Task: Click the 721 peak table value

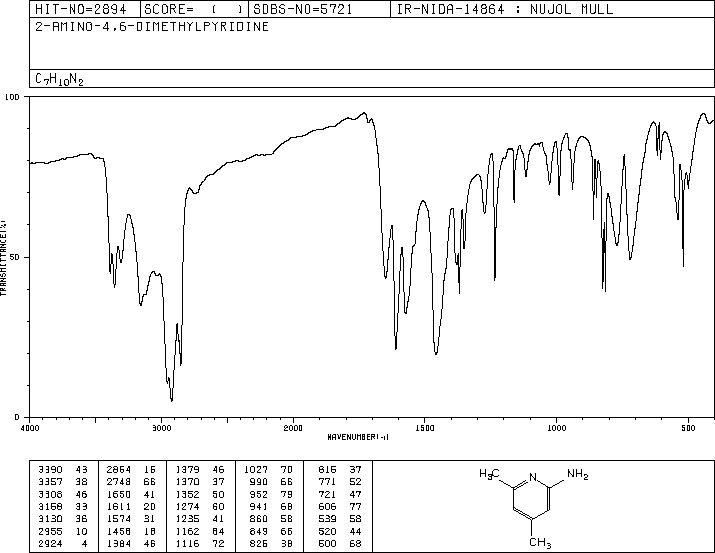Action: [x=327, y=494]
